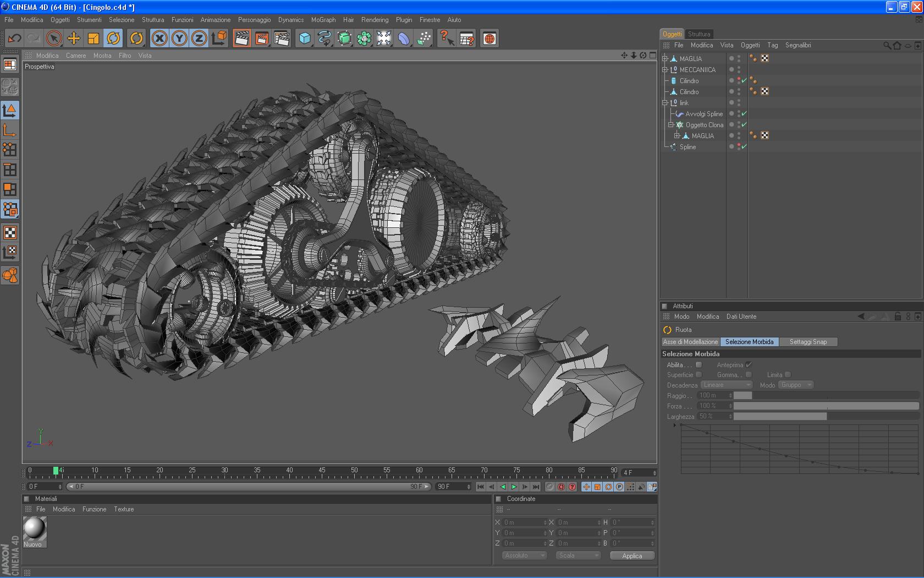Click the Applica button
This screenshot has width=924, height=578.
(x=632, y=555)
